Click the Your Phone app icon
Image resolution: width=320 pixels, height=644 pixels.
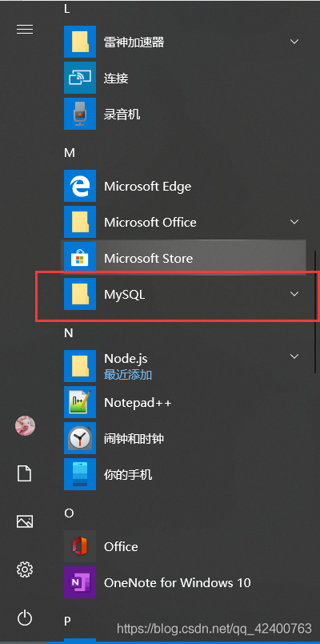(x=80, y=474)
